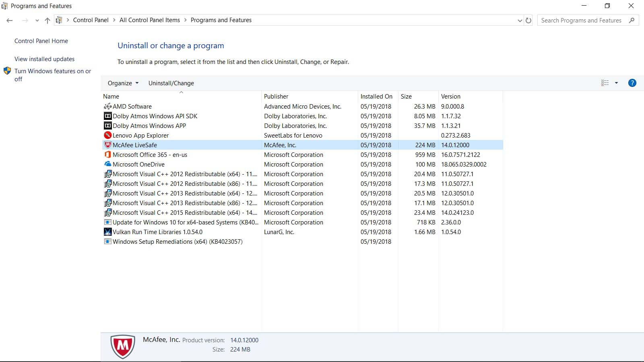644x362 pixels.
Task: Go back with the left arrow button
Action: click(x=10, y=21)
